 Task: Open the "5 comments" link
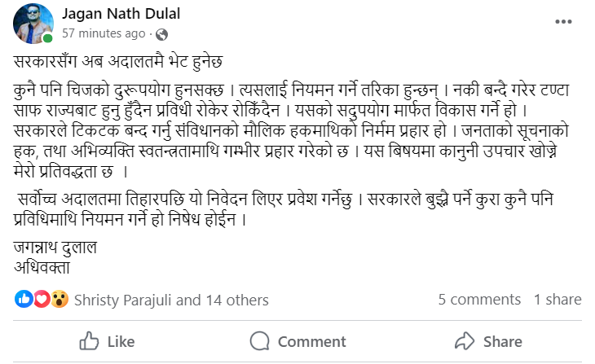coord(479,300)
